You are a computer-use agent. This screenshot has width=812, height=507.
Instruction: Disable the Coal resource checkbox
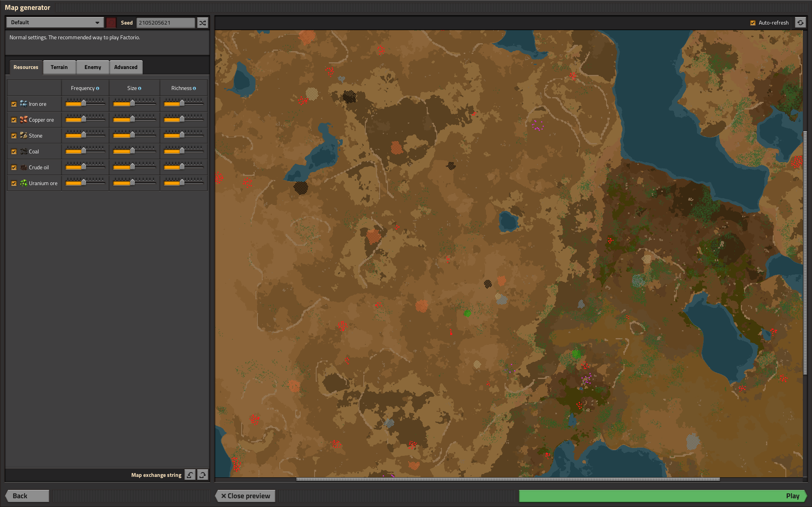pyautogui.click(x=14, y=152)
